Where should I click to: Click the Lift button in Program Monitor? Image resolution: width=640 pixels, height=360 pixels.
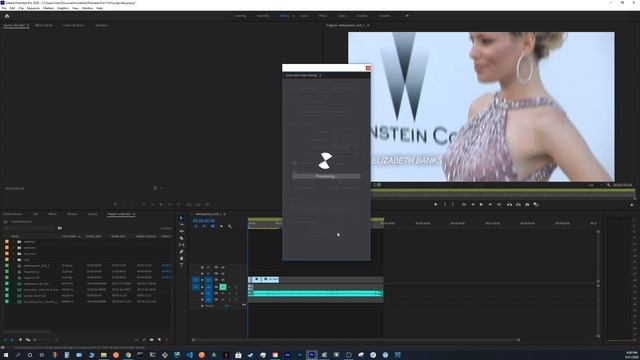point(509,204)
